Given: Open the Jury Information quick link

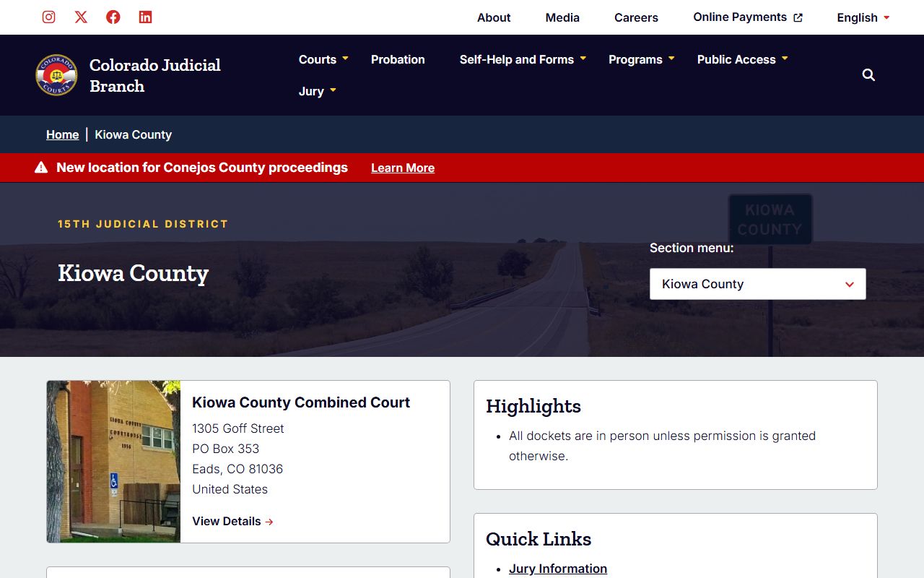Looking at the screenshot, I should tap(557, 569).
